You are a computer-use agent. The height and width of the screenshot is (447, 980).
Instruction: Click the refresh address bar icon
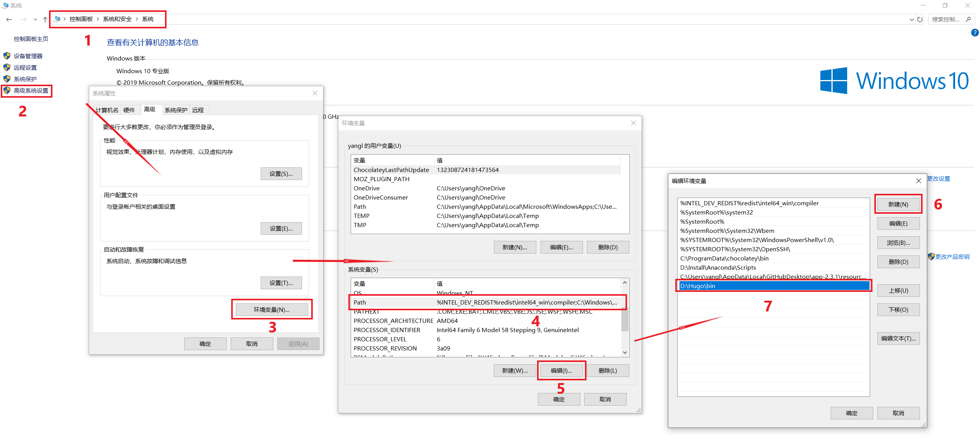pyautogui.click(x=920, y=19)
